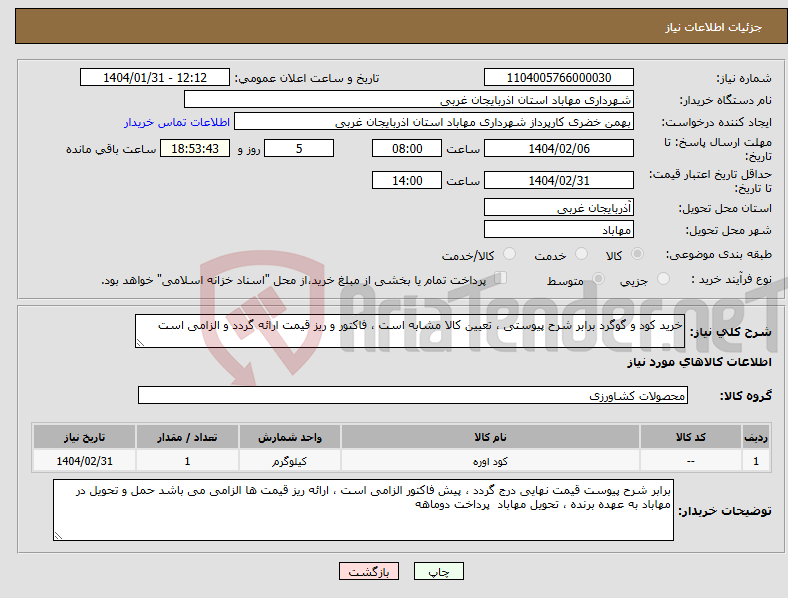This screenshot has width=788, height=598.
Task: Toggle the اسناد خزانه اسلامی payment checkbox
Action: (x=501, y=278)
